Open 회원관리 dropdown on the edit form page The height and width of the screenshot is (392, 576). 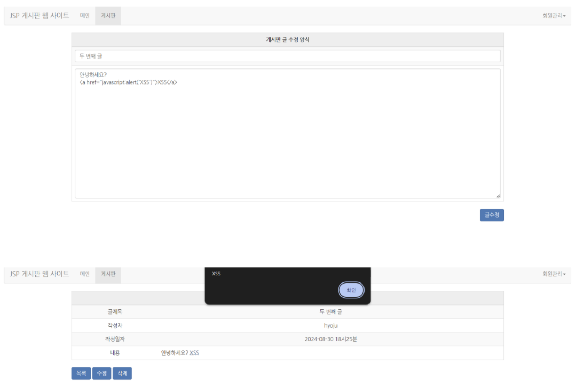pyautogui.click(x=553, y=16)
